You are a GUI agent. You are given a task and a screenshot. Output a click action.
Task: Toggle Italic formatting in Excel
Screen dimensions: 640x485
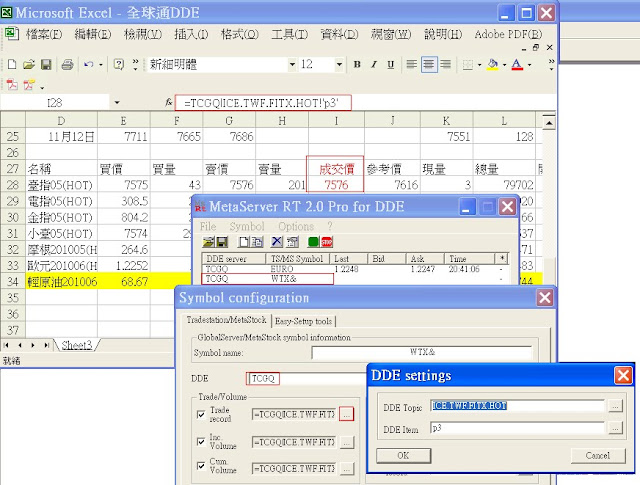[374, 65]
